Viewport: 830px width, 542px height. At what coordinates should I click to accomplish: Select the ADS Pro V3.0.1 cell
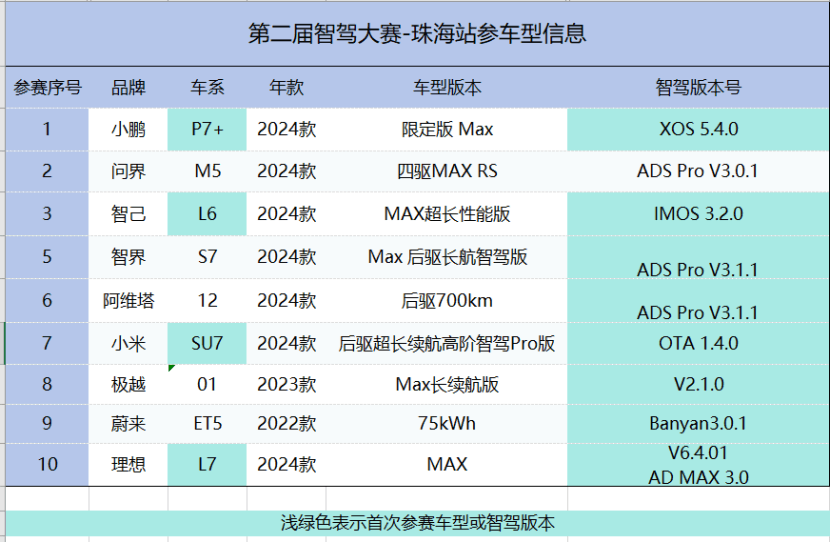pyautogui.click(x=698, y=171)
